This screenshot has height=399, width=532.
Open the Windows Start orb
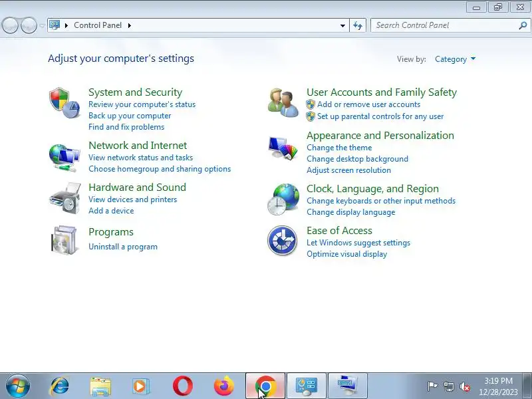tap(18, 386)
